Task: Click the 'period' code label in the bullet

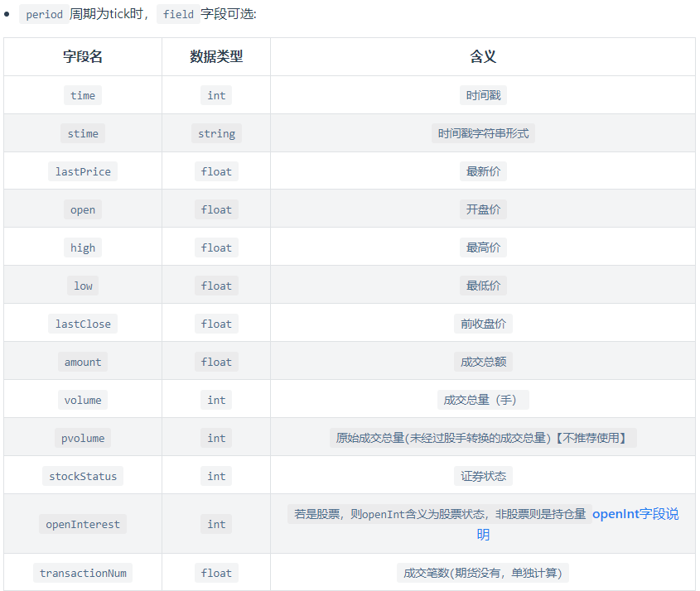Action: [x=44, y=14]
